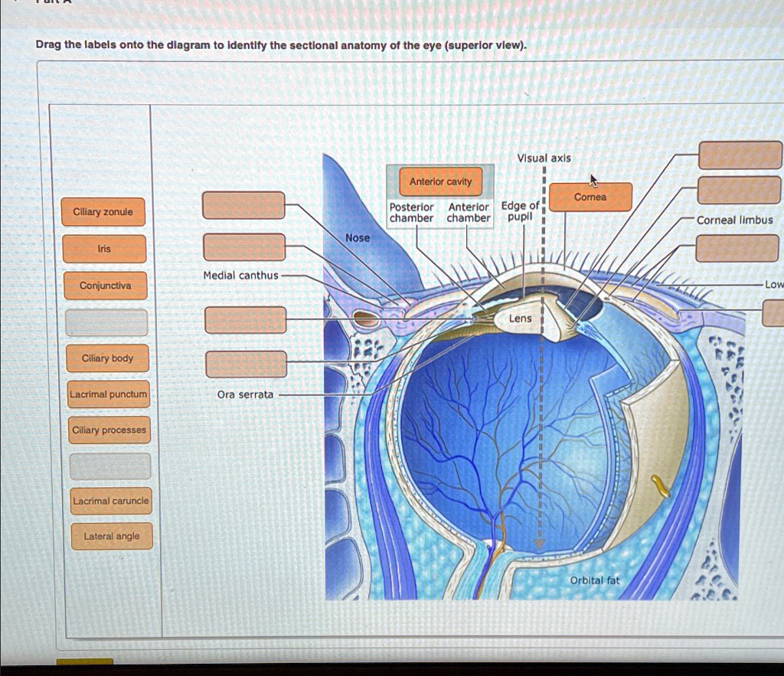Click the empty box below Corneal limbus label
Viewport: 784px width, 676px height.
click(737, 249)
